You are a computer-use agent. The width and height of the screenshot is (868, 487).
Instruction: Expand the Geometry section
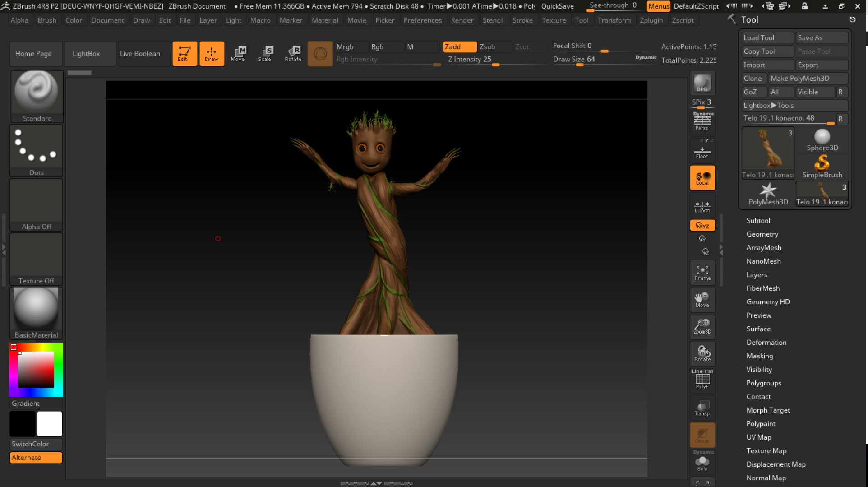pos(762,234)
